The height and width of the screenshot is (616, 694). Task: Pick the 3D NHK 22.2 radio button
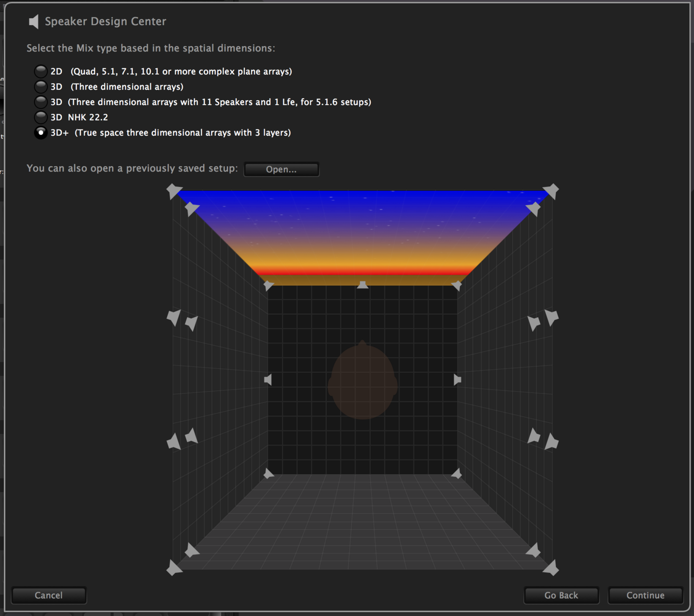coord(41,117)
